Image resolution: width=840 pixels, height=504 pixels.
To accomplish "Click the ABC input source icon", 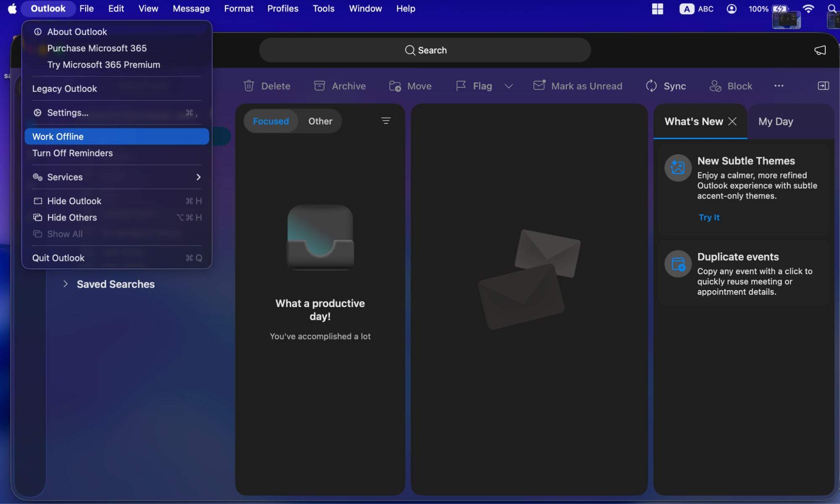I will 687,8.
